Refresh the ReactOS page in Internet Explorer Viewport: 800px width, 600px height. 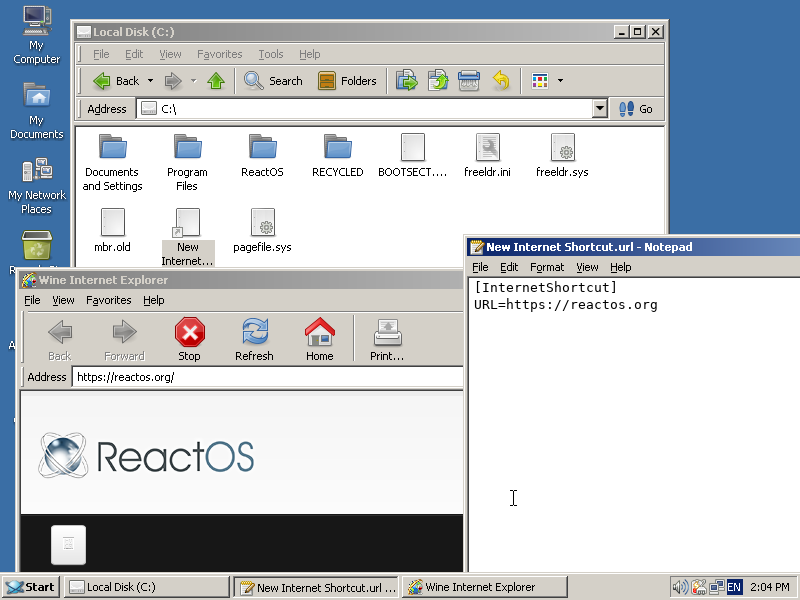pyautogui.click(x=254, y=338)
